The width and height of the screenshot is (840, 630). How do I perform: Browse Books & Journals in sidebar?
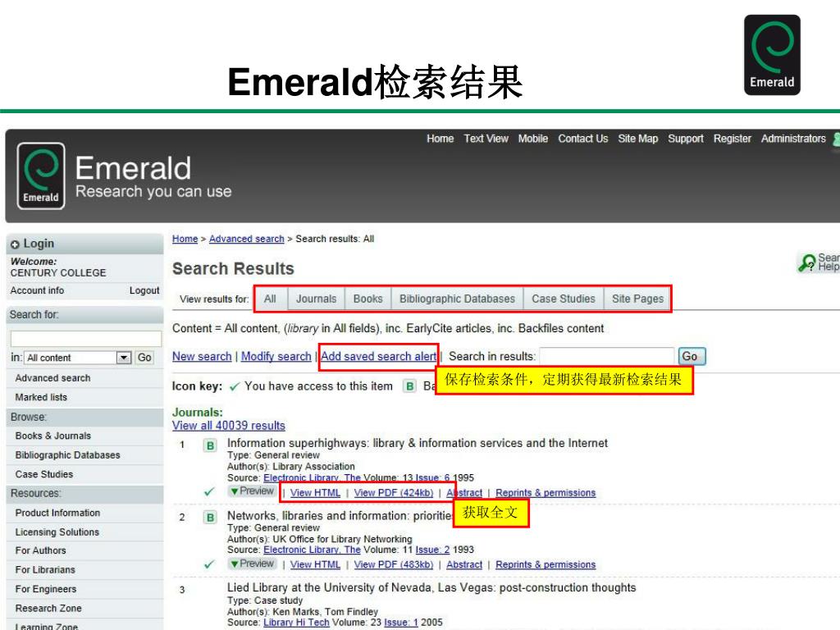point(53,436)
